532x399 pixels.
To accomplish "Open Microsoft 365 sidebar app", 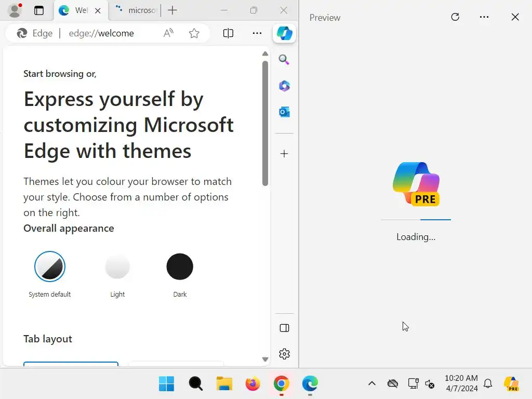I will [x=284, y=86].
